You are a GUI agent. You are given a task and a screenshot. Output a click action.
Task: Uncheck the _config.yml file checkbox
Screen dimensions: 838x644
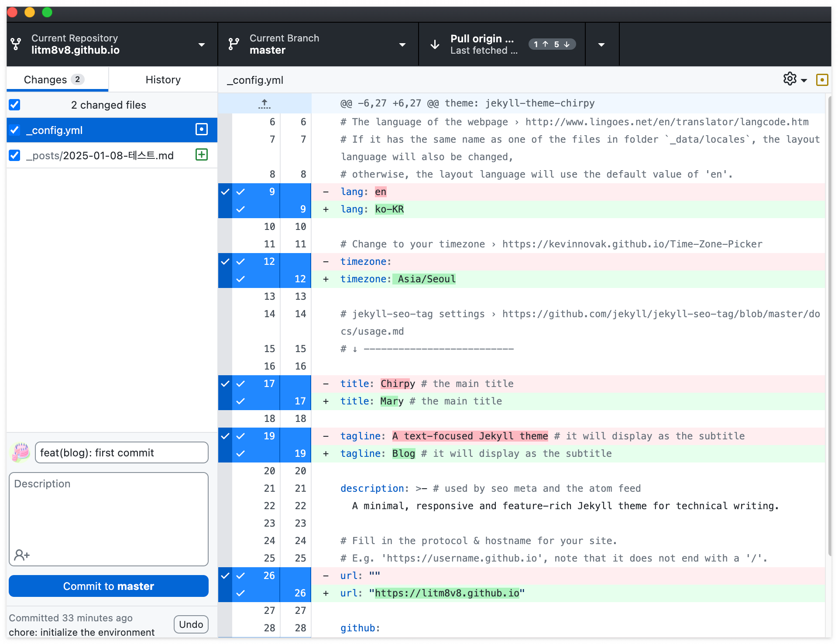15,130
